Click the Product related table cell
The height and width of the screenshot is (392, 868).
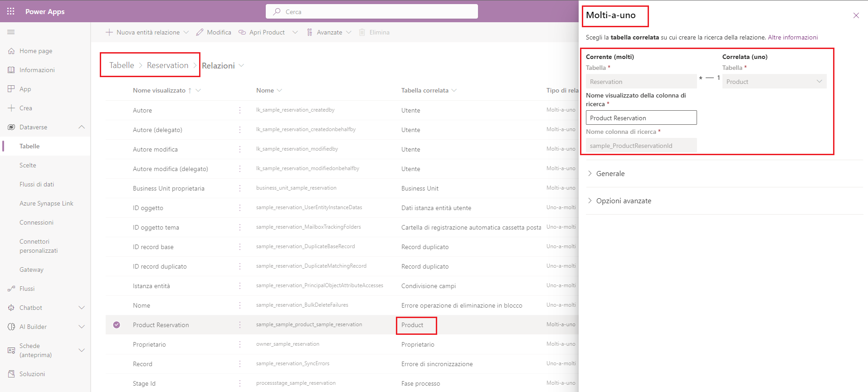pyautogui.click(x=412, y=325)
